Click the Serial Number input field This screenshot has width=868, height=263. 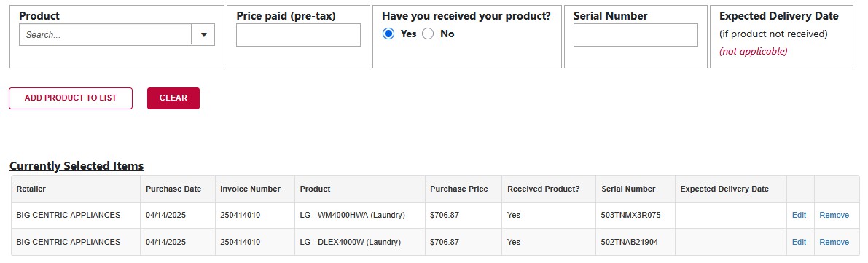point(636,35)
